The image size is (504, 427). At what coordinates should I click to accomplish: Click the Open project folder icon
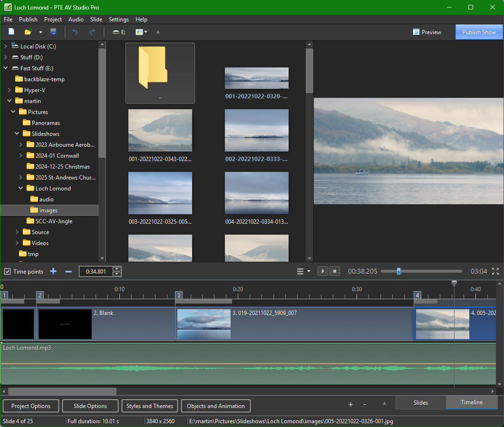point(28,32)
